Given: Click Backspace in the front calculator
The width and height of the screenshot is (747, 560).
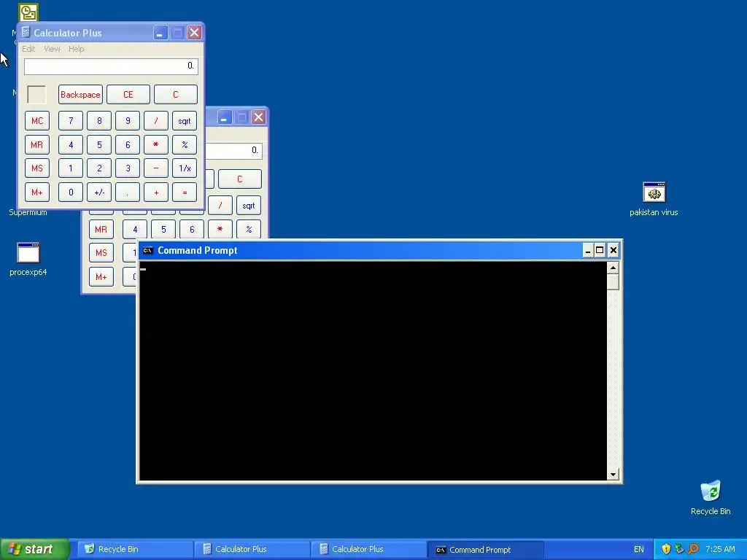Looking at the screenshot, I should point(80,94).
